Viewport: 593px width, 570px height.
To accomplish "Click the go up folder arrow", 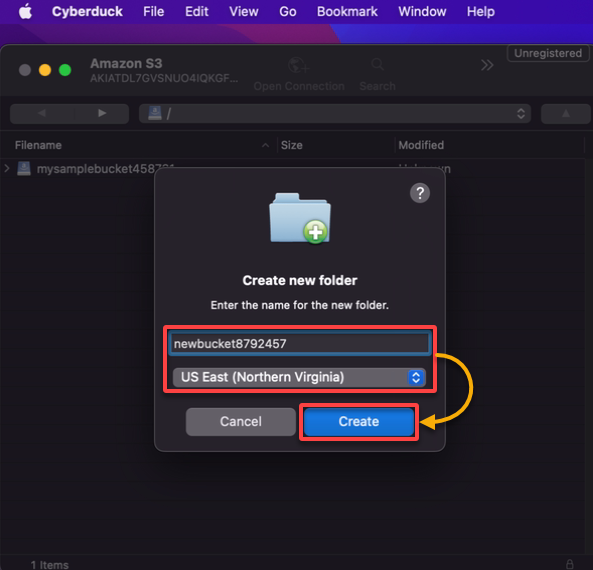I will [x=565, y=113].
